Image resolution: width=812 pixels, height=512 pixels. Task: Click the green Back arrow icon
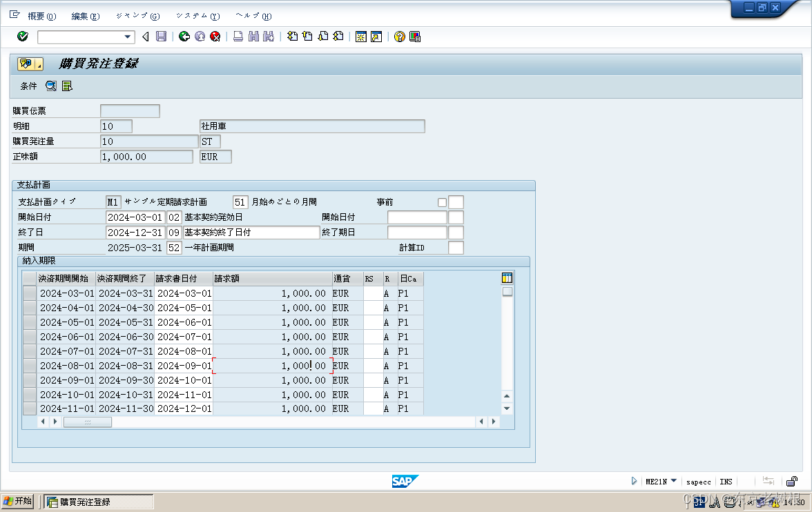(x=184, y=37)
